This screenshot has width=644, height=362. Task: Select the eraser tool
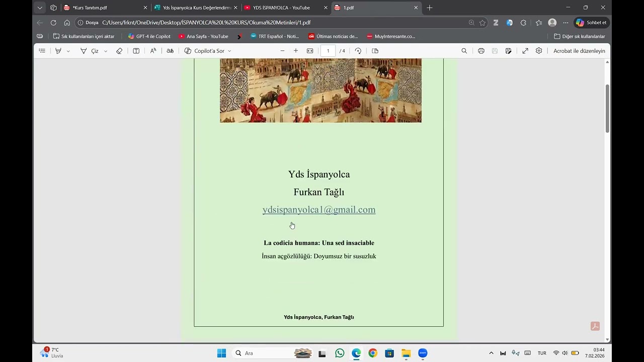coord(119,51)
